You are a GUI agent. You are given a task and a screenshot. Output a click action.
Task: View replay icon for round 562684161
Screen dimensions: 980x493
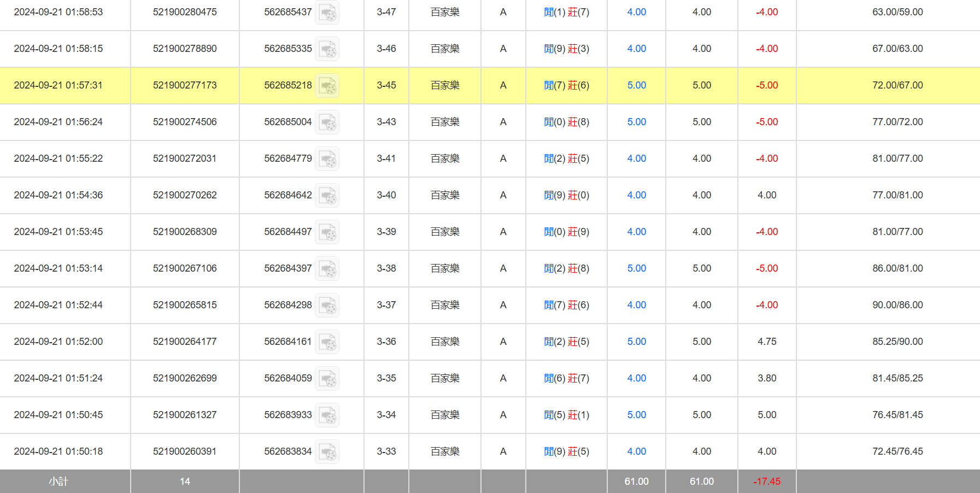[327, 342]
